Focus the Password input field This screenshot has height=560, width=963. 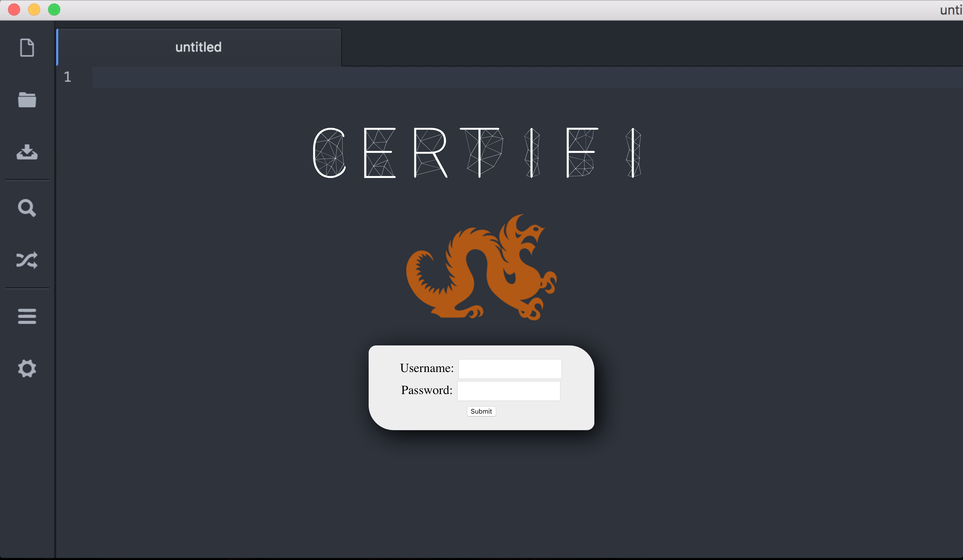pos(509,391)
